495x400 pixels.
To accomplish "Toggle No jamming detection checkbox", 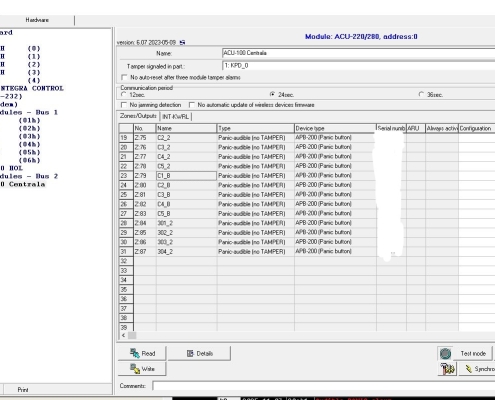I will [x=124, y=105].
